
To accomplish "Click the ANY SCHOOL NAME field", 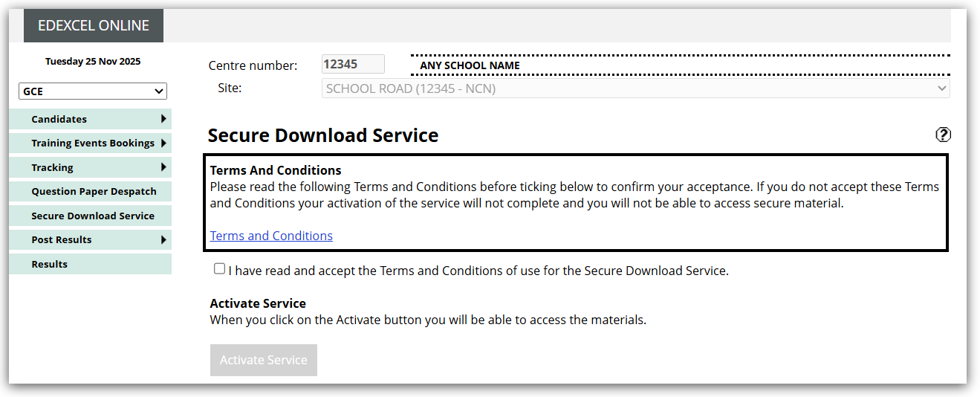I will [680, 65].
